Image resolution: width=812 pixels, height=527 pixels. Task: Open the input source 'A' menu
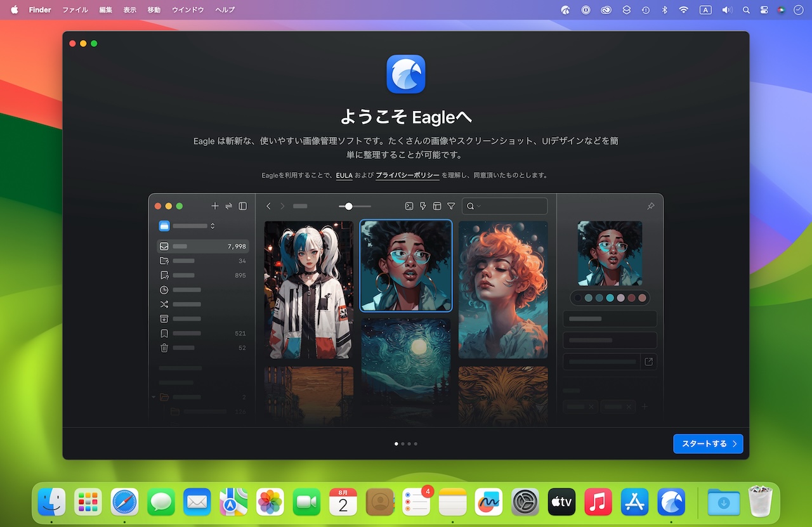click(705, 10)
